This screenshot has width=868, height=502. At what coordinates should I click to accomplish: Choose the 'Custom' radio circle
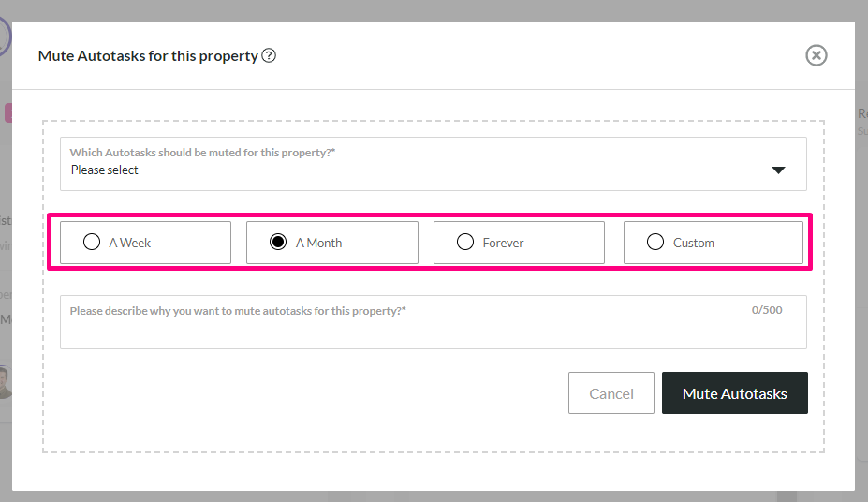[655, 242]
